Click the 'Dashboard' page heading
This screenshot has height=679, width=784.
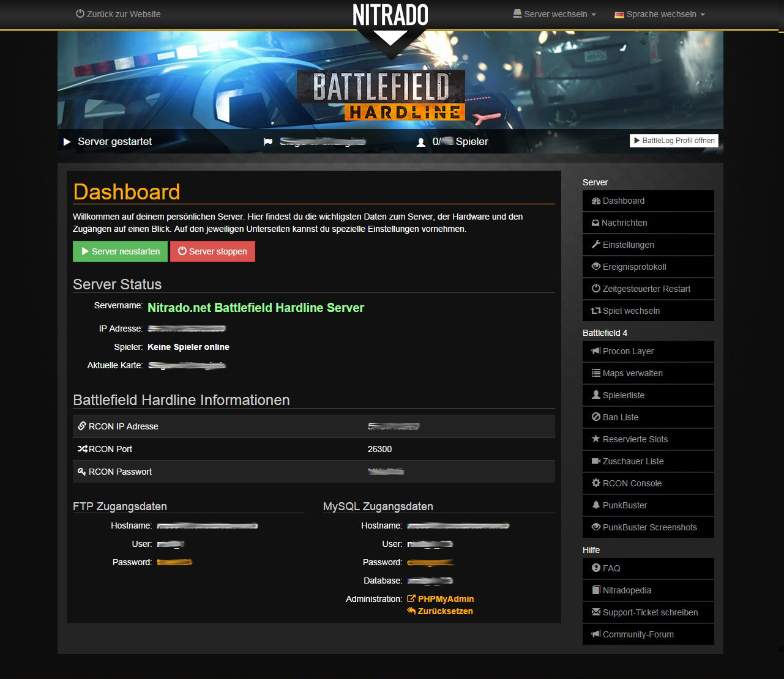127,191
